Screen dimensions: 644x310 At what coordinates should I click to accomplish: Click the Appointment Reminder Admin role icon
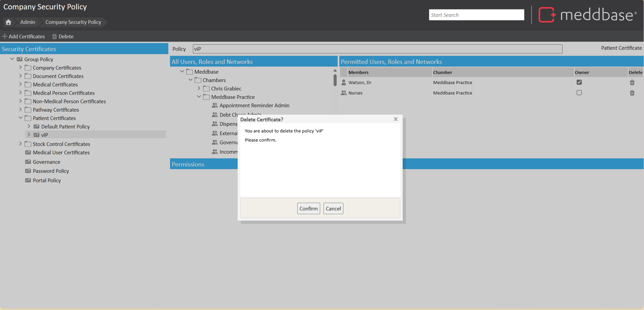214,105
